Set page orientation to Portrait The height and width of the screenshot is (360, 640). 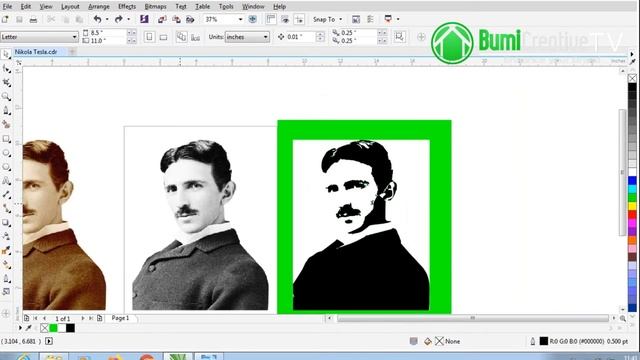pyautogui.click(x=149, y=37)
